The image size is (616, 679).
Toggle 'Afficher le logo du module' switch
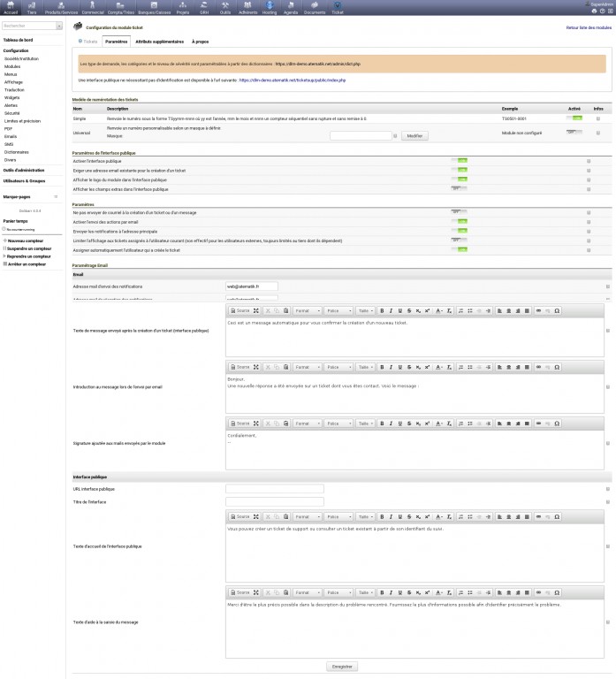click(x=459, y=179)
